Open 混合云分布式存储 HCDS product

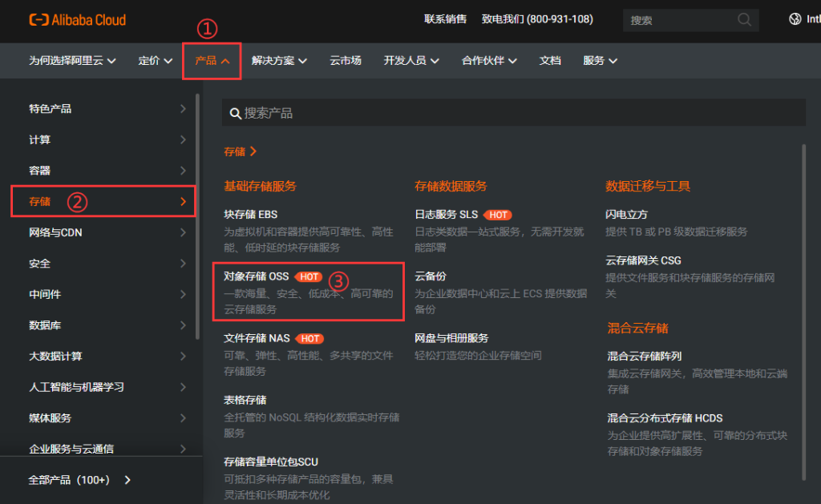[665, 418]
